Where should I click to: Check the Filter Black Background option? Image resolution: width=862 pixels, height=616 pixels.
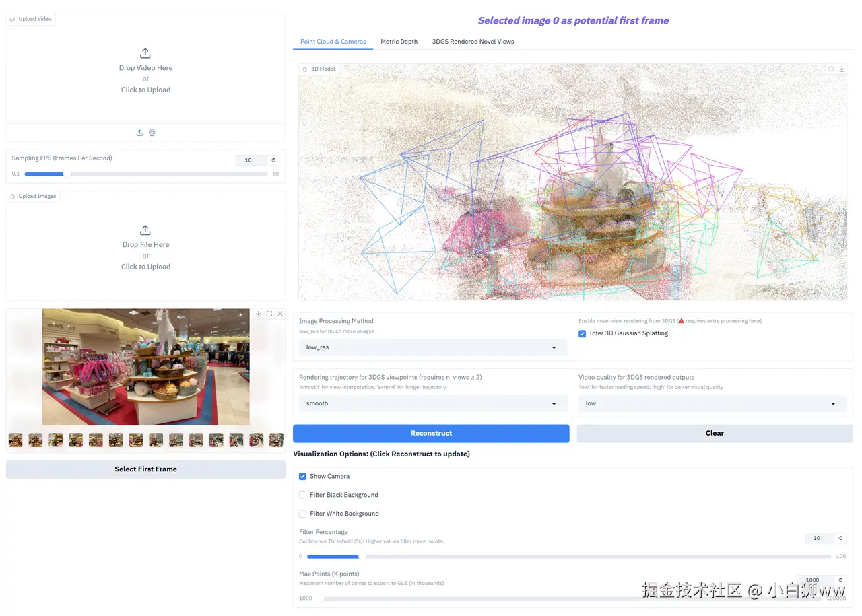[302, 495]
